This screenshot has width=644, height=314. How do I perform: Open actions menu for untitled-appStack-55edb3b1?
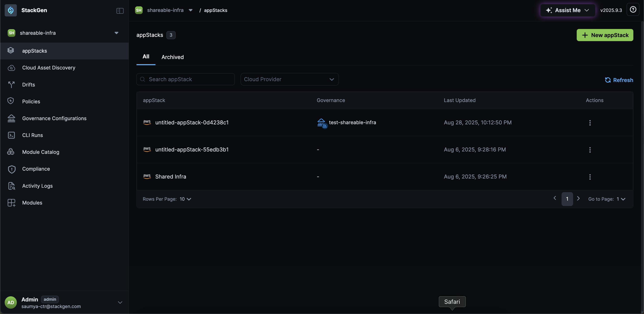pyautogui.click(x=590, y=150)
